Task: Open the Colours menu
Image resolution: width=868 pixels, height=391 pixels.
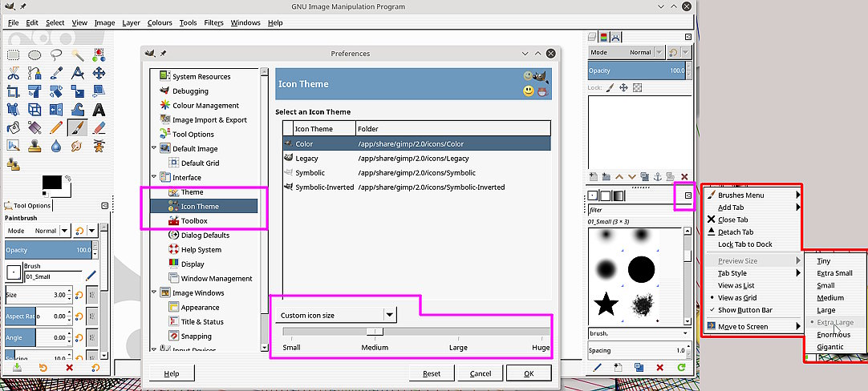Action: 160,22
